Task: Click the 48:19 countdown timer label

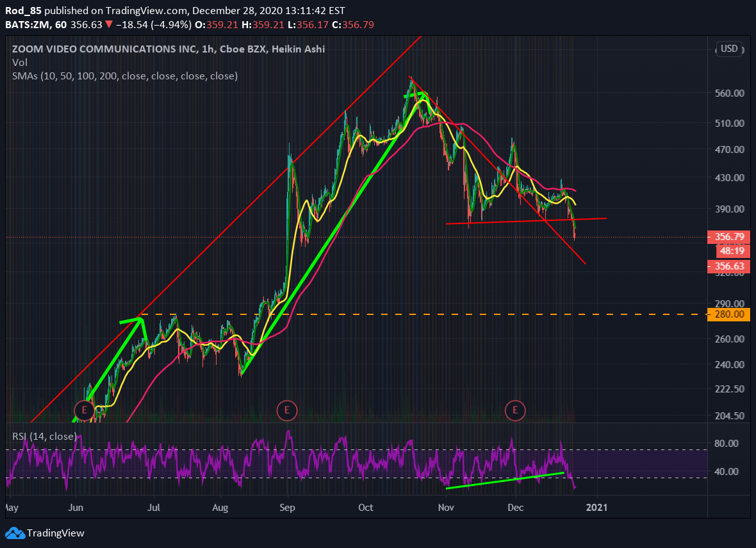Action: click(732, 250)
